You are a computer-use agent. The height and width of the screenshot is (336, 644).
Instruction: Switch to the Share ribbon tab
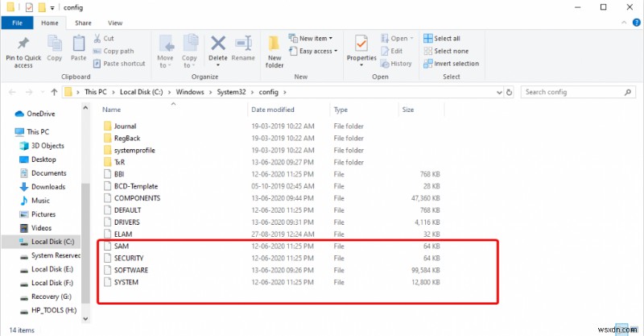83,23
